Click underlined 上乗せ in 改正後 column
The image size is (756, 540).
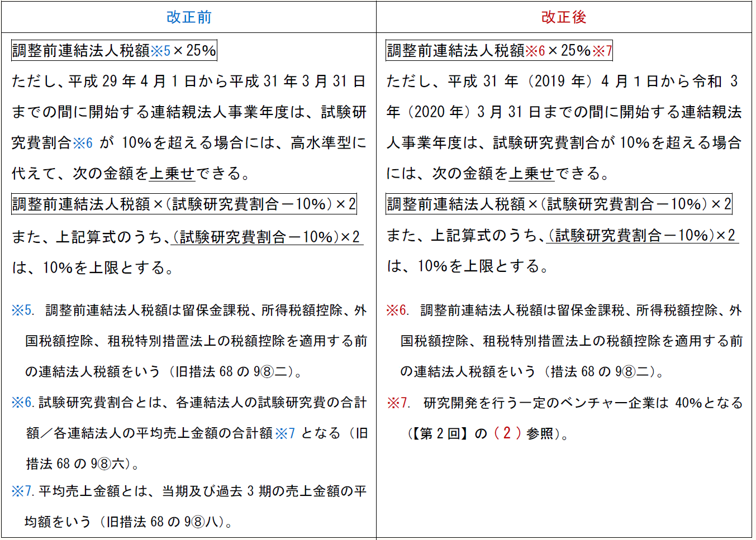(531, 174)
